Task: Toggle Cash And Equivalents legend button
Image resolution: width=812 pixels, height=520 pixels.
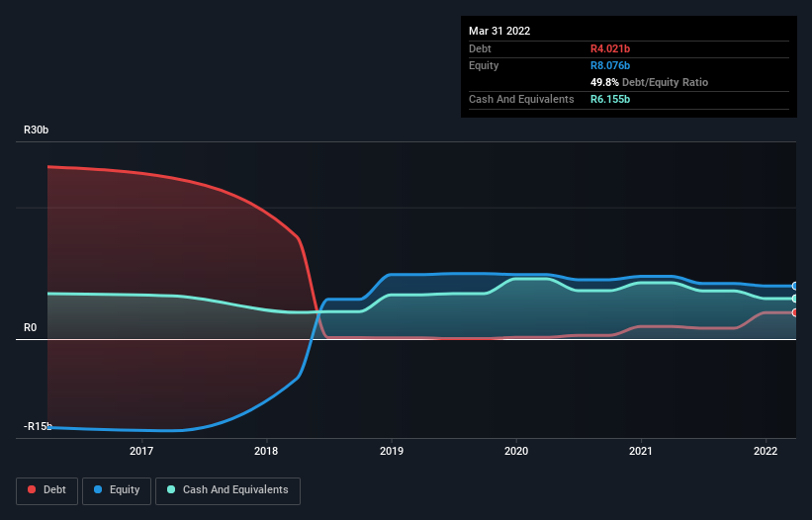Action: click(227, 490)
